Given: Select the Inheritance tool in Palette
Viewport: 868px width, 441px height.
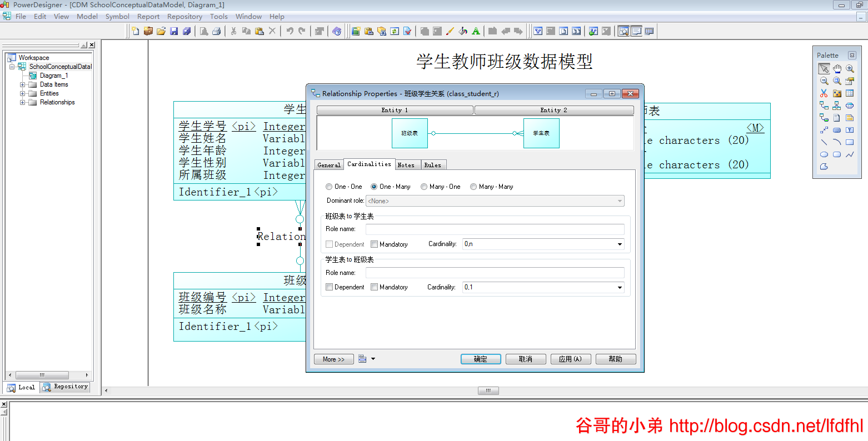Looking at the screenshot, I should click(x=837, y=106).
